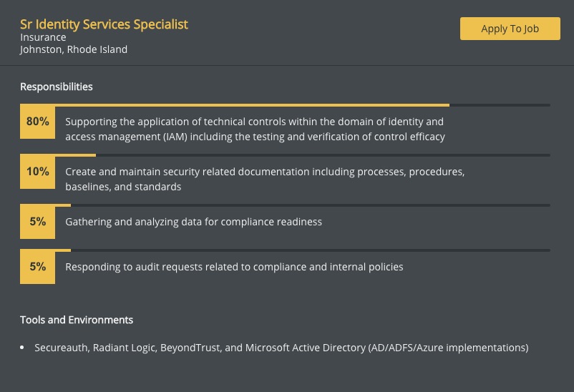
Task: Click the progress bar above audit requests
Action: 285,250
